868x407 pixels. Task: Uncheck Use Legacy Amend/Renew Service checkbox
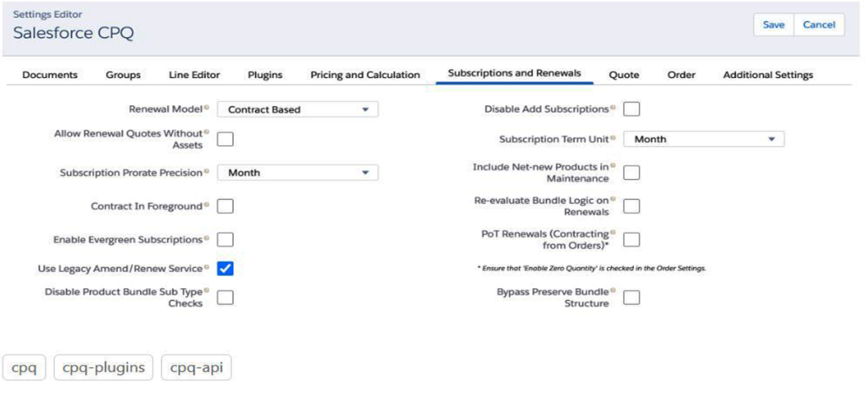pos(225,269)
